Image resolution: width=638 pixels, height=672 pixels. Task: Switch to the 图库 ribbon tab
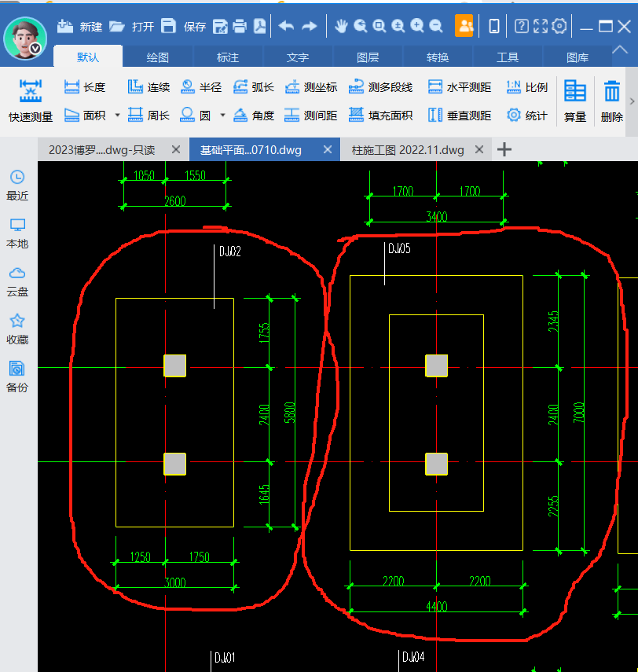tap(577, 57)
